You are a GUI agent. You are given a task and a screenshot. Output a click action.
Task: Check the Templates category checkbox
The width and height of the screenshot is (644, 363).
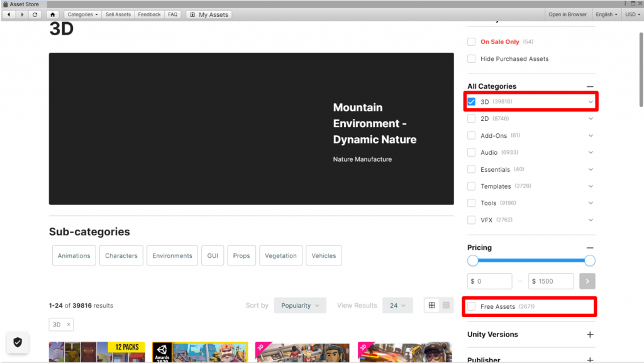click(x=472, y=186)
